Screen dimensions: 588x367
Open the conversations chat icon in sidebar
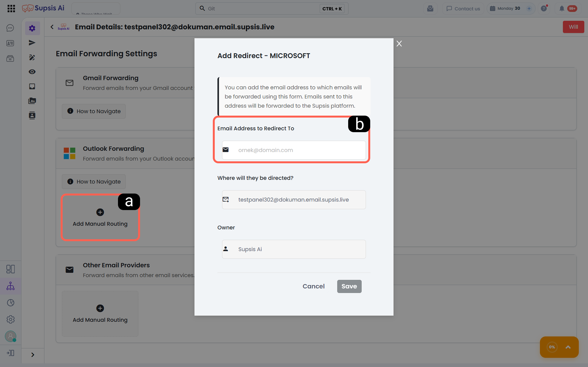tap(10, 28)
